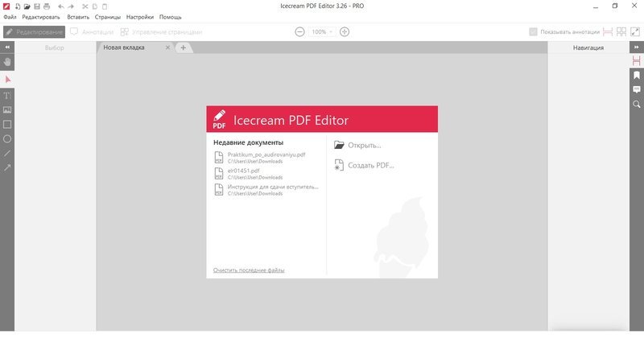The height and width of the screenshot is (342, 644).
Task: Open the Страницы menu
Action: [108, 17]
